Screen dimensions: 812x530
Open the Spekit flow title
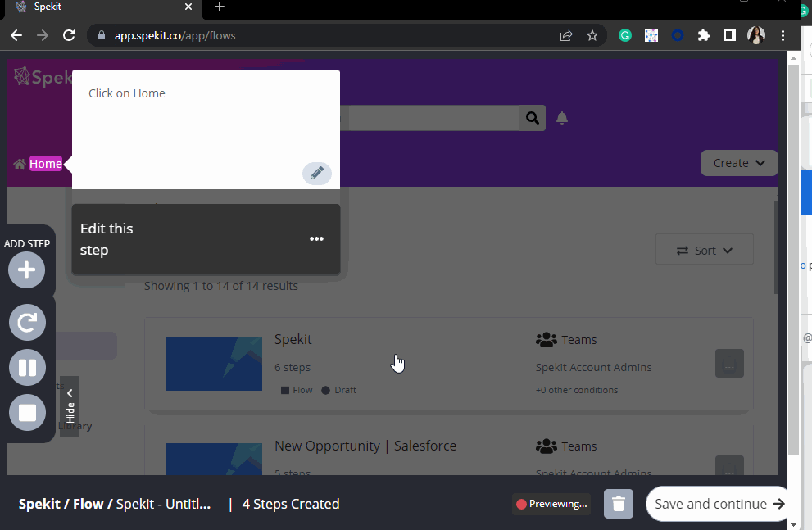[x=293, y=339]
